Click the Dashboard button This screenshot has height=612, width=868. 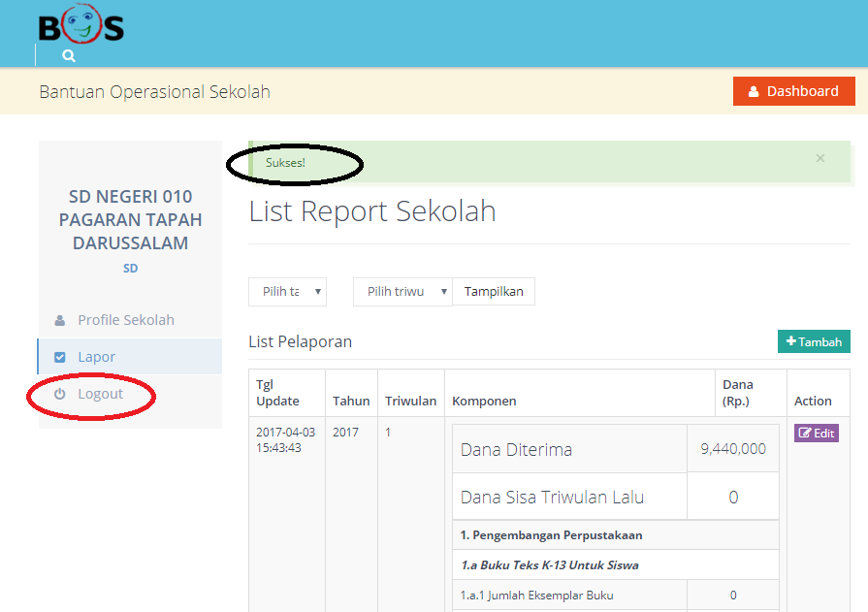tap(793, 90)
